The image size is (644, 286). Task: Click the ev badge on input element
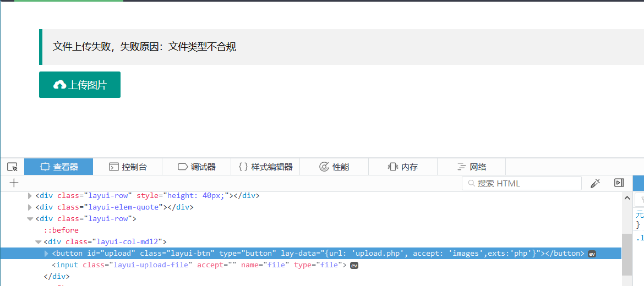click(354, 266)
